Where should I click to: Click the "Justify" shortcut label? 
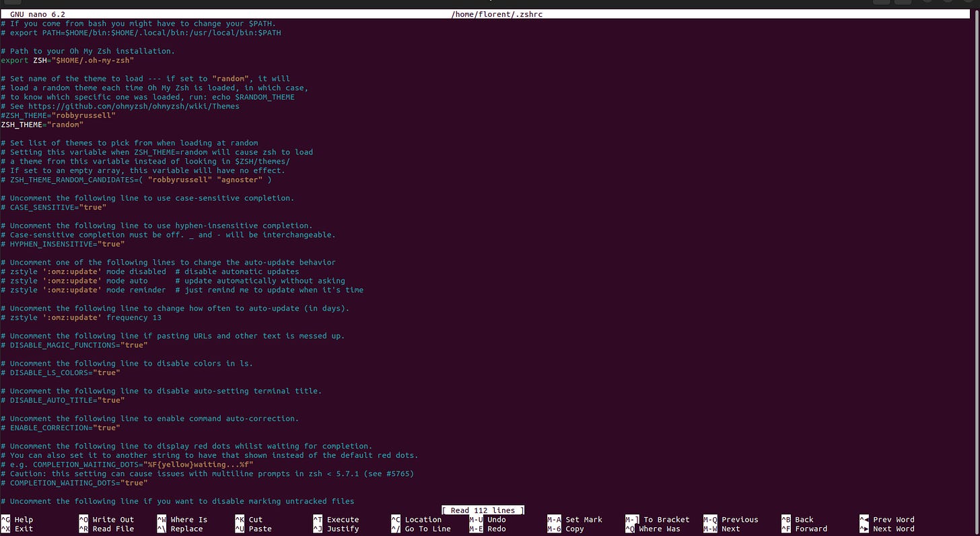click(x=343, y=529)
